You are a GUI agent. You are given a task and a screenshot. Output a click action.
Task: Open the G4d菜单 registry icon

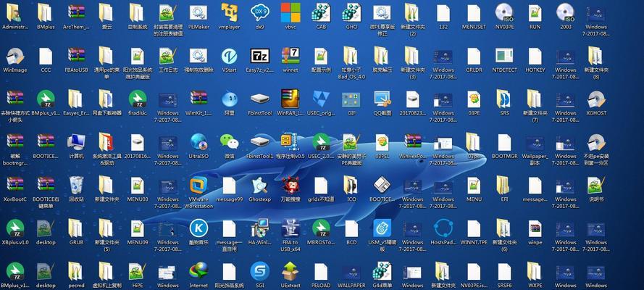(382, 272)
